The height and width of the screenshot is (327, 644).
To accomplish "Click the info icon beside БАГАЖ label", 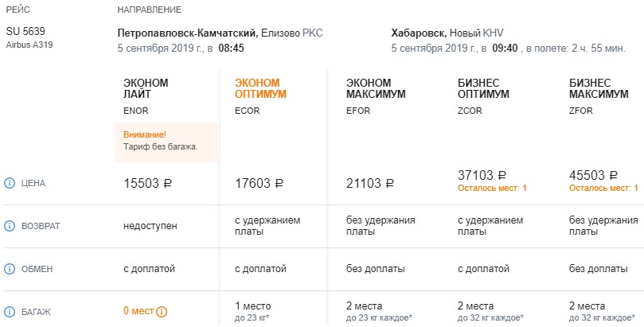I will [10, 312].
